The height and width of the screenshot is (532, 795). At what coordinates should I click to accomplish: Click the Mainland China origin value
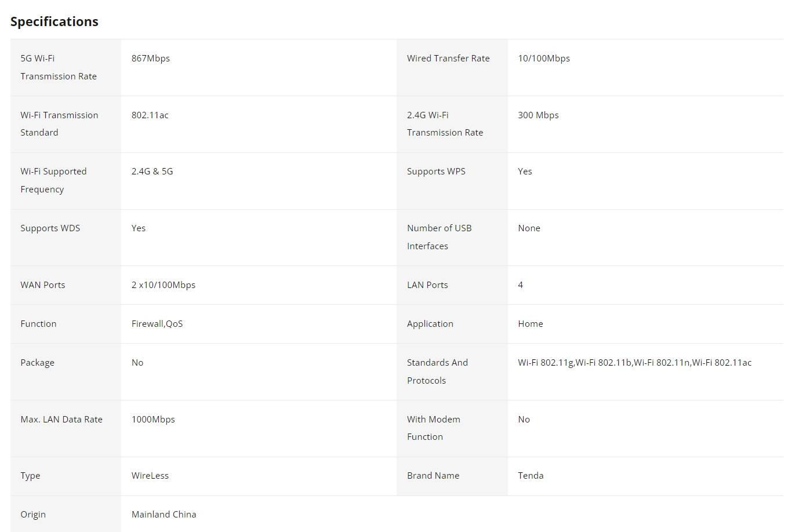point(164,515)
